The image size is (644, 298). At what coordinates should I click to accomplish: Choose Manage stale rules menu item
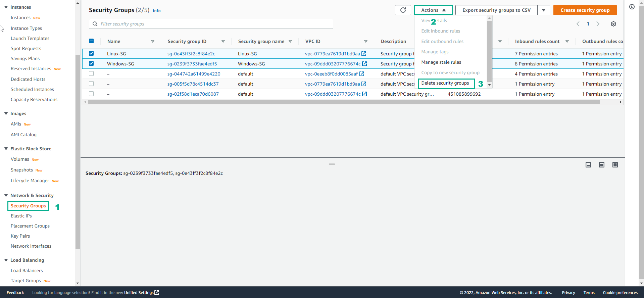tap(441, 62)
